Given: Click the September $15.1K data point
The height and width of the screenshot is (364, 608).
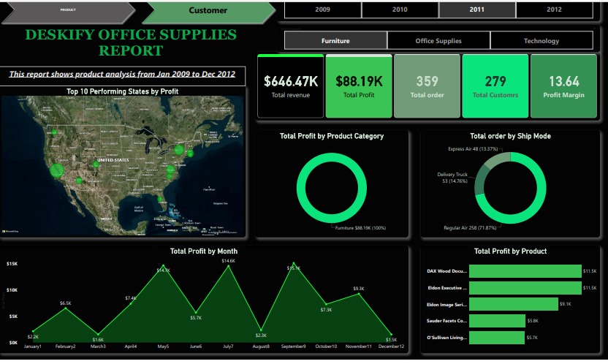Looking at the screenshot, I should tap(294, 264).
